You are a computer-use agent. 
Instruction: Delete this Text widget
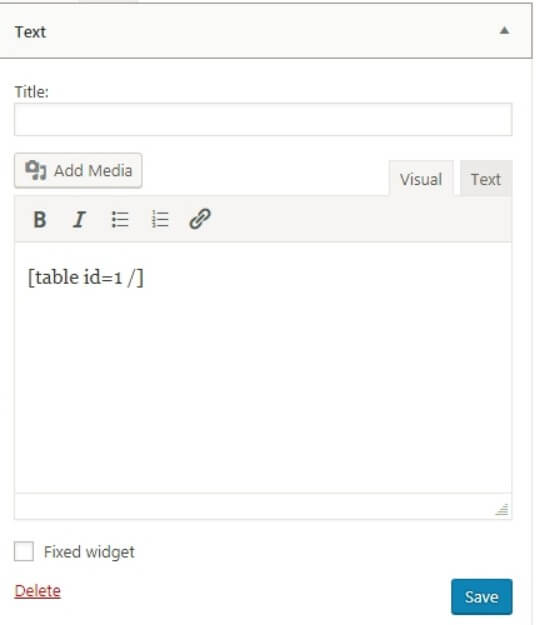coord(37,591)
